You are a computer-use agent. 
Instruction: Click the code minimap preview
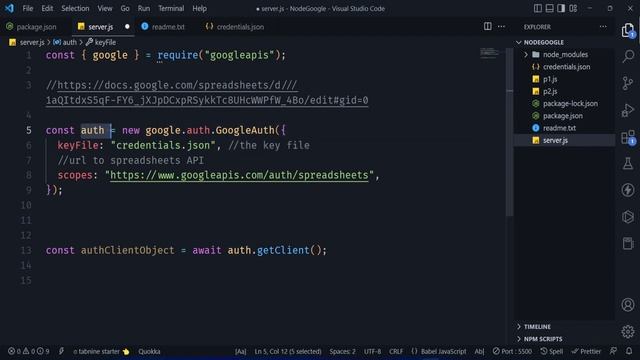coord(489,52)
